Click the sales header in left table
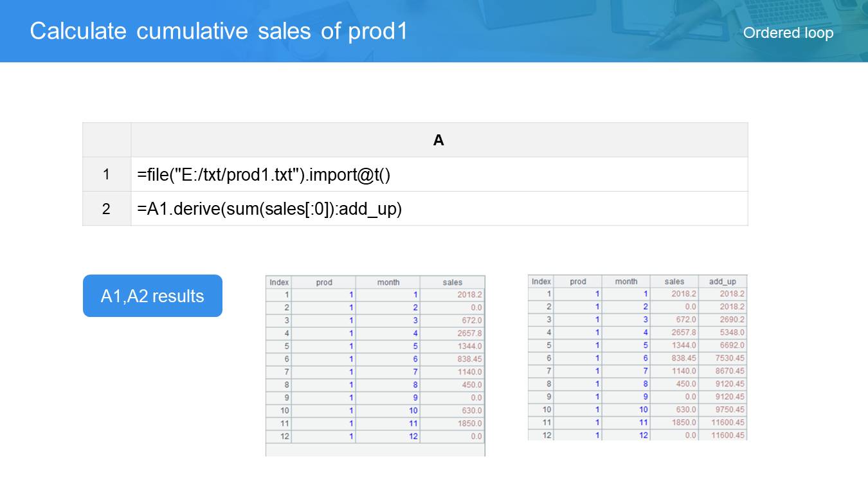868x488 pixels. click(452, 282)
